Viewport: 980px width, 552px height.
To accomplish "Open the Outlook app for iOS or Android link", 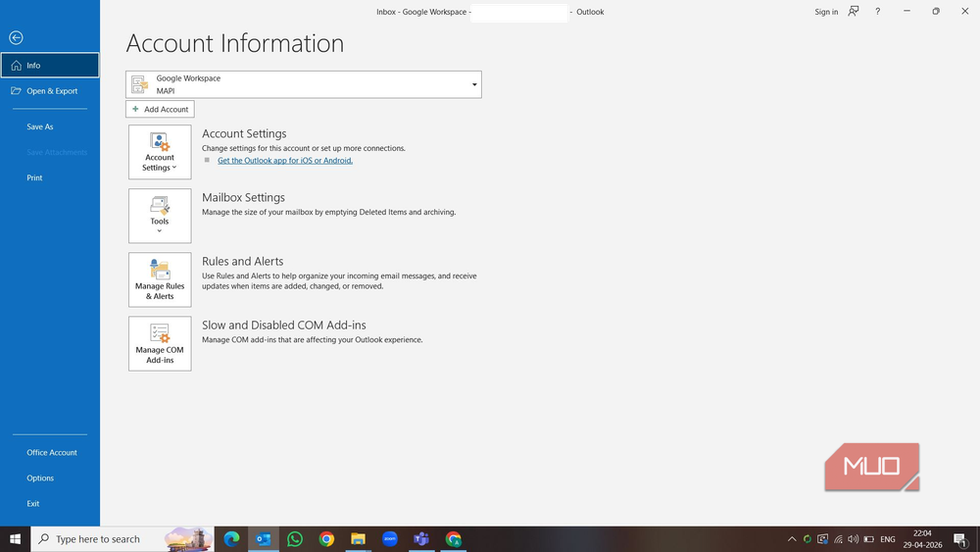I will click(x=285, y=161).
